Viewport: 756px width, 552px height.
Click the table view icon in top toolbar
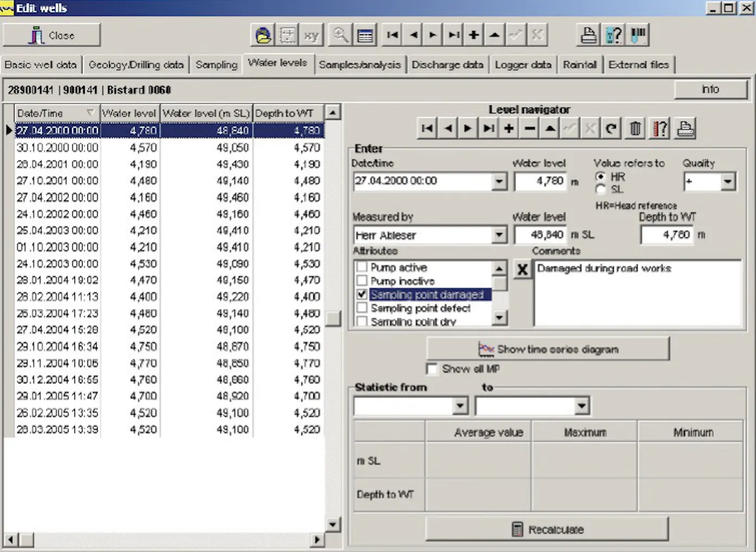[366, 35]
